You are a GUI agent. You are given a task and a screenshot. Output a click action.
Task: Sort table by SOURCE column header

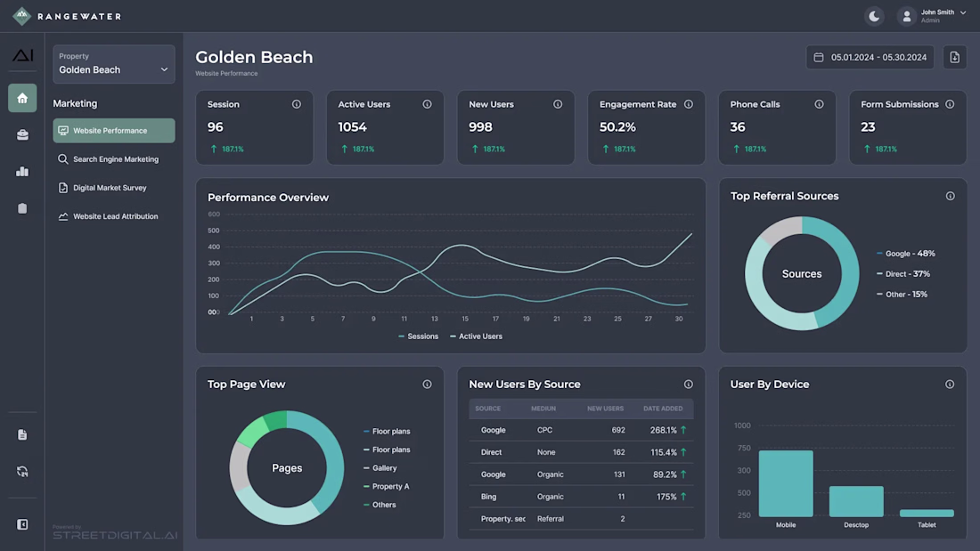tap(487, 409)
